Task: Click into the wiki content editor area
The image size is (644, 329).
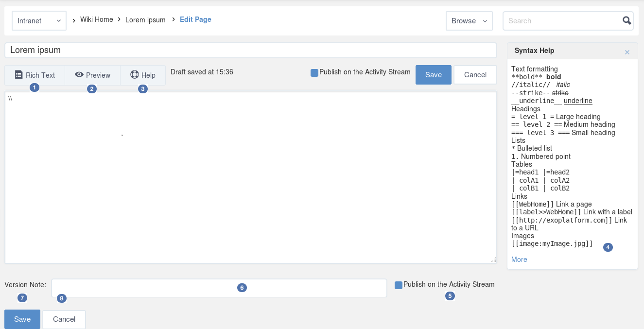Action: pos(251,177)
